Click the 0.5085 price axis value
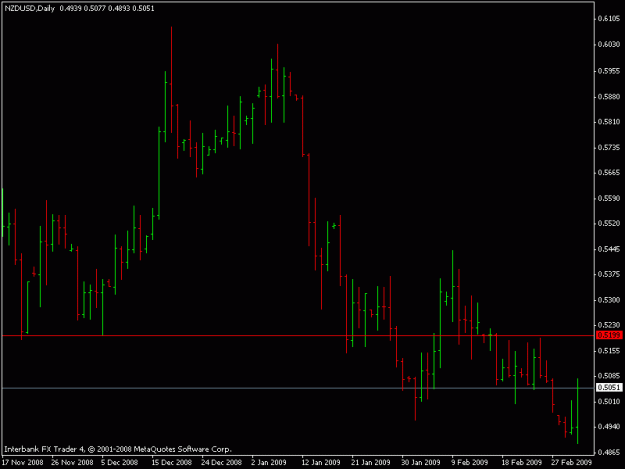Screen dimensions: 625x469 pyautogui.click(x=609, y=376)
